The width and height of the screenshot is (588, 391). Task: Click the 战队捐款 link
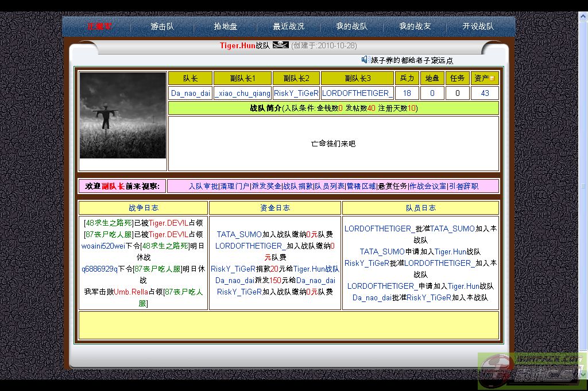coord(297,186)
